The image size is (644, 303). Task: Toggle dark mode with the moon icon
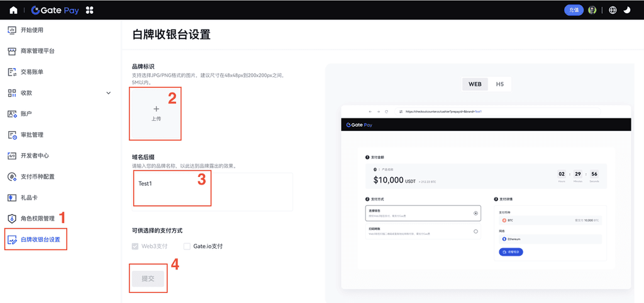click(627, 10)
